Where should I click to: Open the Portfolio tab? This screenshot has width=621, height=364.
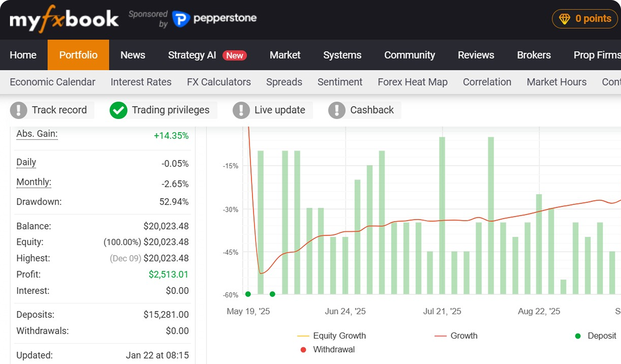click(x=78, y=55)
